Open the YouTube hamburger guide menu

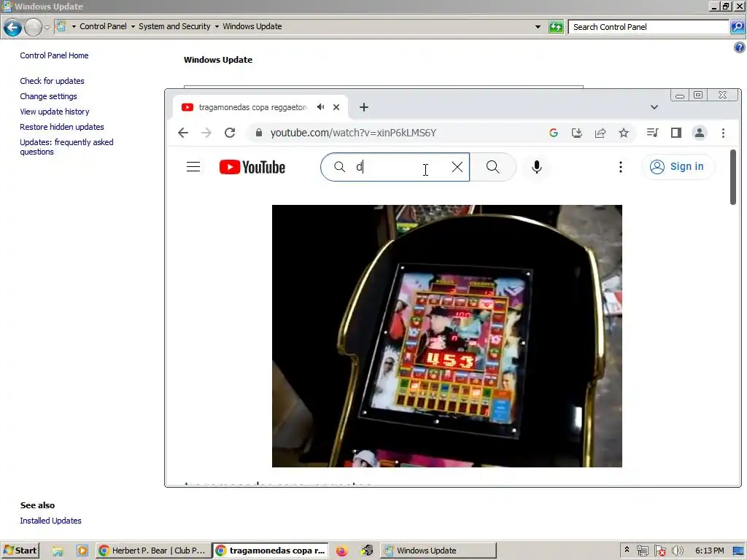click(193, 167)
